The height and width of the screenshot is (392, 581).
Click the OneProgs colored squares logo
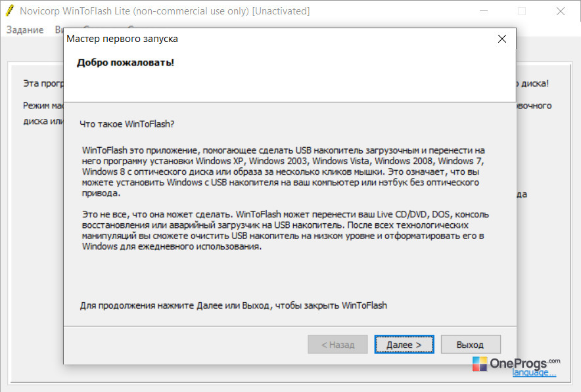pos(480,364)
